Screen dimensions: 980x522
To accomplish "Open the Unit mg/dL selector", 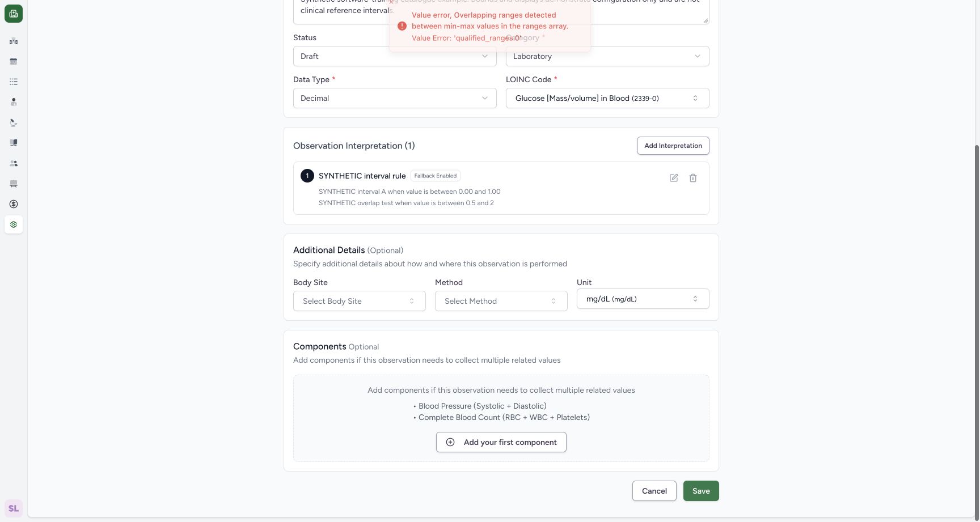I will pos(643,299).
